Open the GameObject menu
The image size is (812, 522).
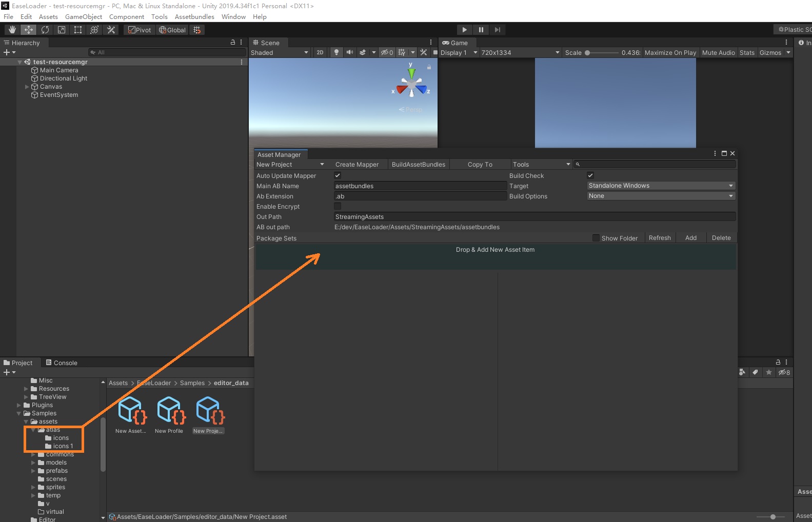pyautogui.click(x=84, y=16)
